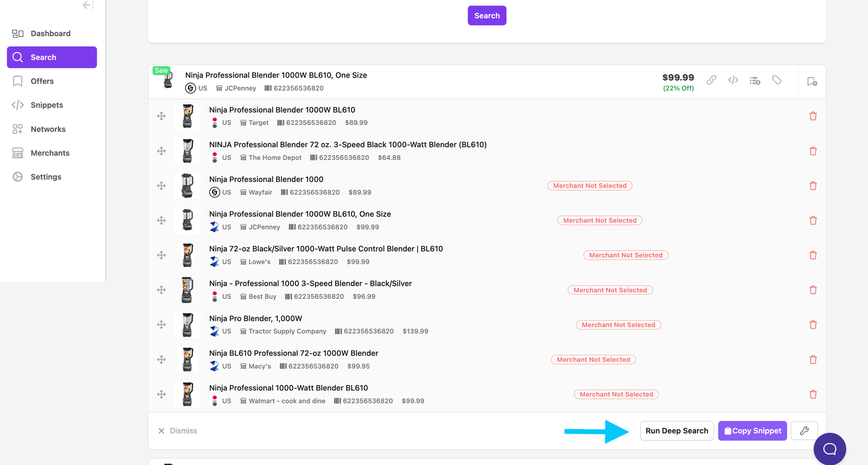Remove the Walmart - cook and dine offer

(x=813, y=394)
